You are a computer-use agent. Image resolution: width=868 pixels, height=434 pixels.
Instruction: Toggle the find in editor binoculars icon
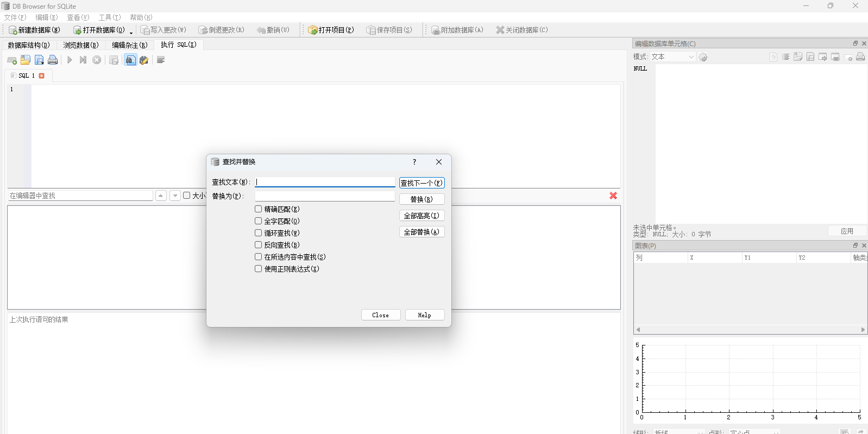[130, 60]
